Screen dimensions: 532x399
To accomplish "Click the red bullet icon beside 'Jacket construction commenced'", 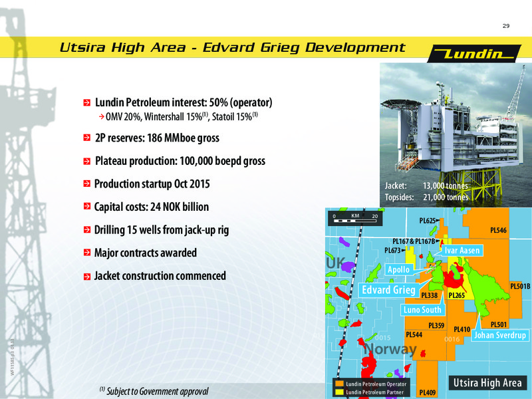I will pyautogui.click(x=87, y=276).
